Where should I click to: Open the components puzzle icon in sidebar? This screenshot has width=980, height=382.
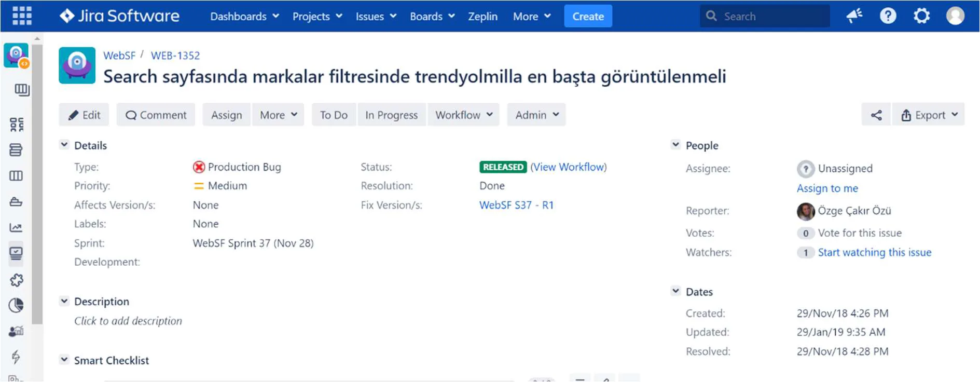[16, 280]
